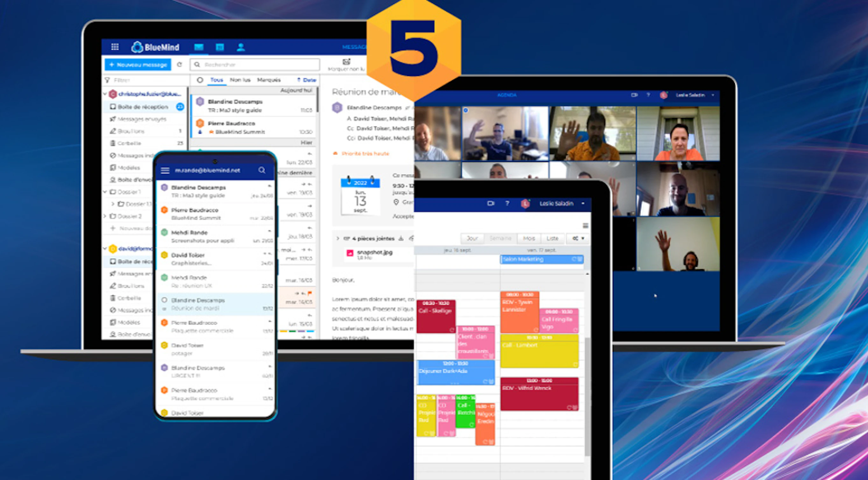Viewport: 868px width, 480px height.
Task: Switch calendar to Mois view
Action: point(529,238)
